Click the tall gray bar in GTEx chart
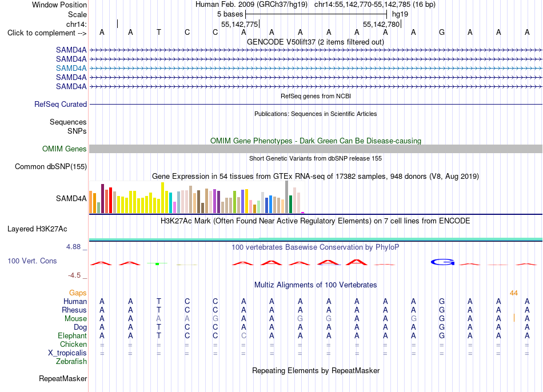543x392 pixels. [287, 197]
